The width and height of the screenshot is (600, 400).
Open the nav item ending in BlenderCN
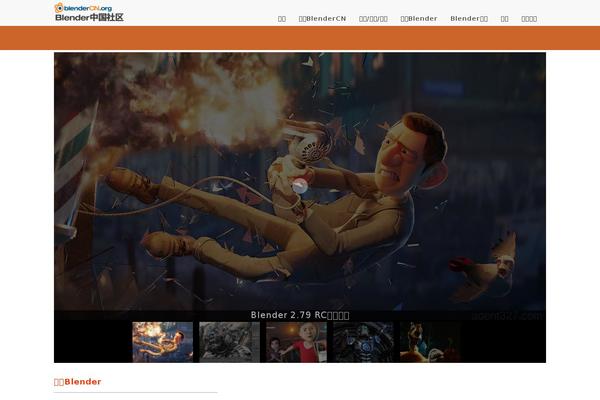(322, 19)
